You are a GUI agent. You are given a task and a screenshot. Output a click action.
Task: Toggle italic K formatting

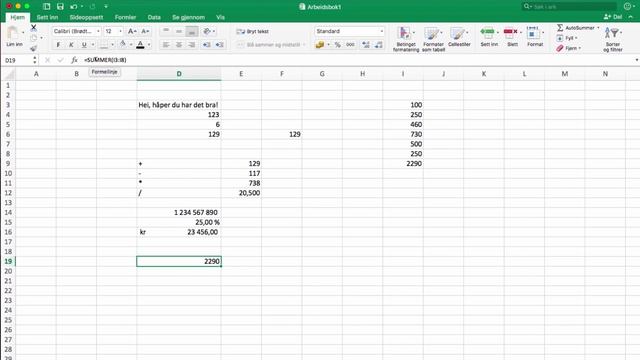pyautogui.click(x=71, y=45)
